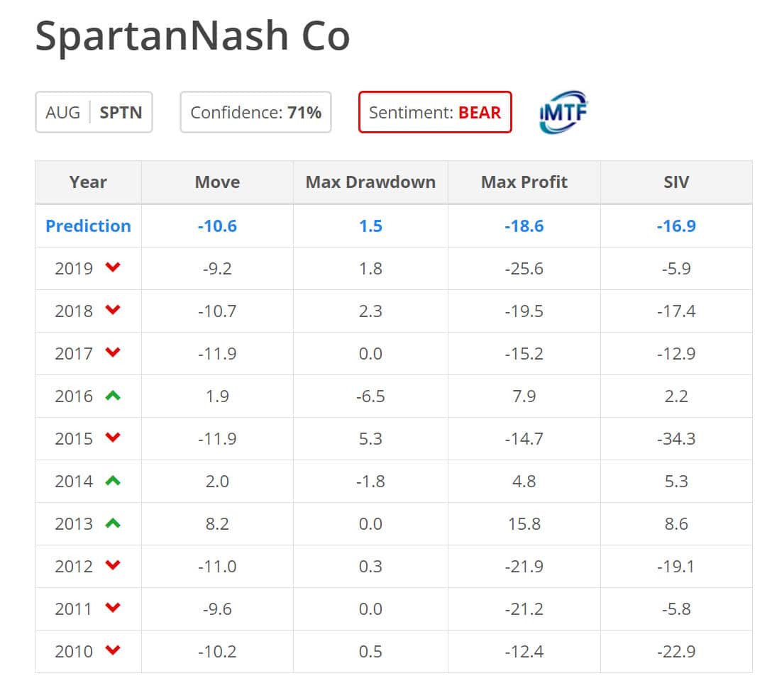This screenshot has width=772, height=700.
Task: Click the 2019 Max Profit value -25.6
Action: tap(524, 269)
